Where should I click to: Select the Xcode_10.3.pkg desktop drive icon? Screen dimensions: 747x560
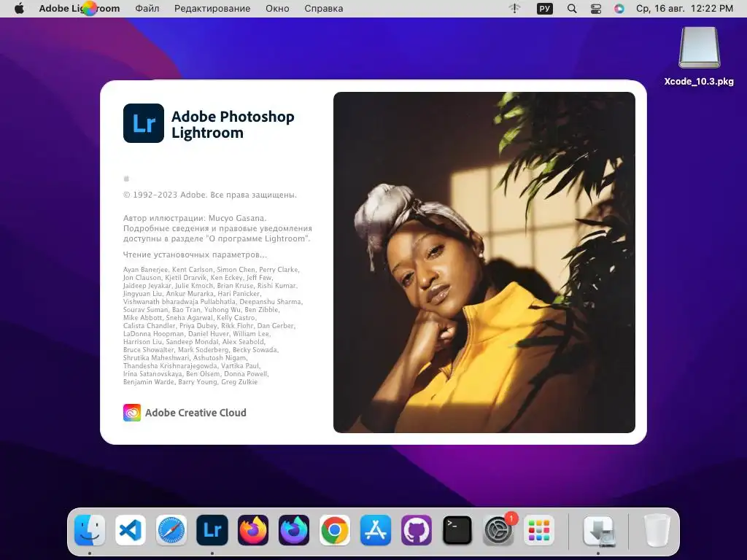(x=699, y=47)
